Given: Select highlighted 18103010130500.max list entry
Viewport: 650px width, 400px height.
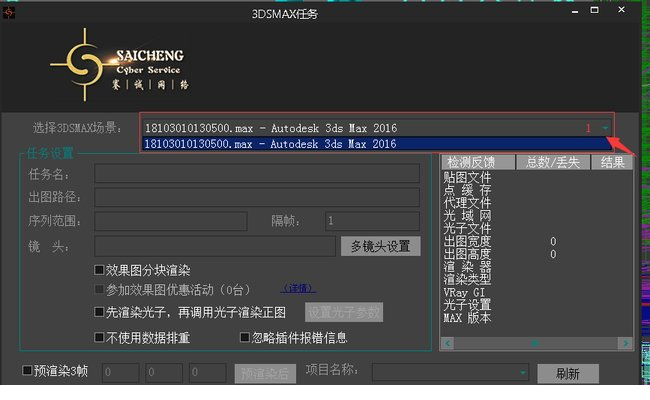Looking at the screenshot, I should coord(376,144).
